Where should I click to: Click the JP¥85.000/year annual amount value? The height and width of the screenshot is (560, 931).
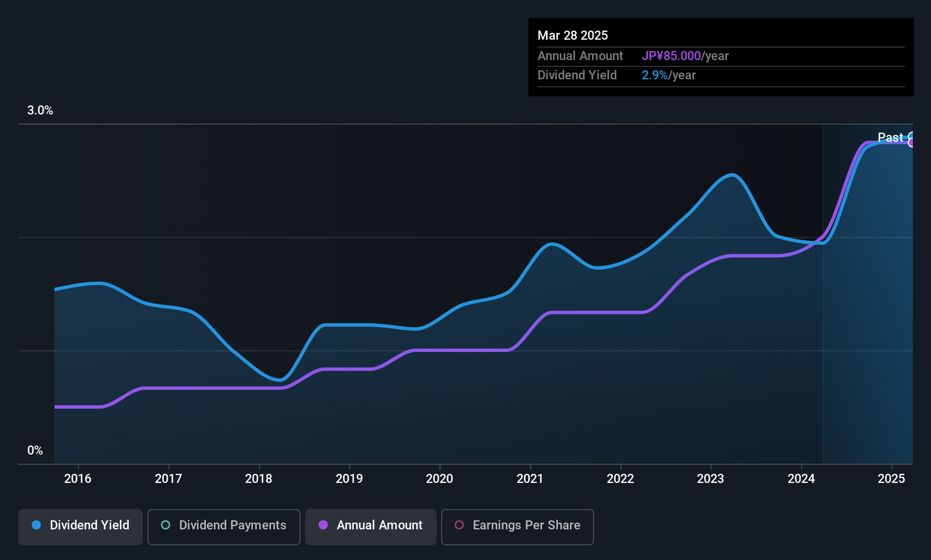[x=685, y=56]
